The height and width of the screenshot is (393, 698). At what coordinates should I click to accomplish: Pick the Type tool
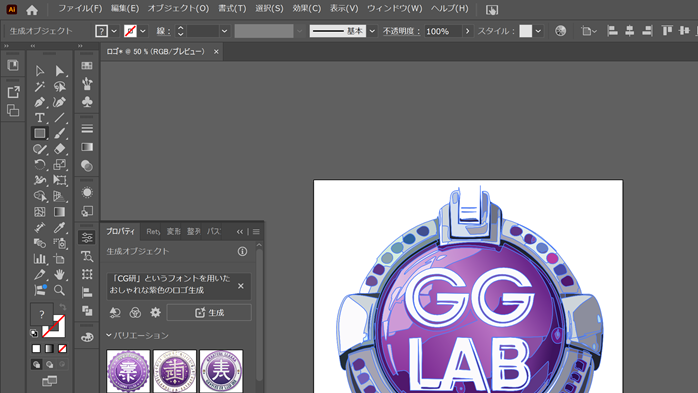[40, 117]
